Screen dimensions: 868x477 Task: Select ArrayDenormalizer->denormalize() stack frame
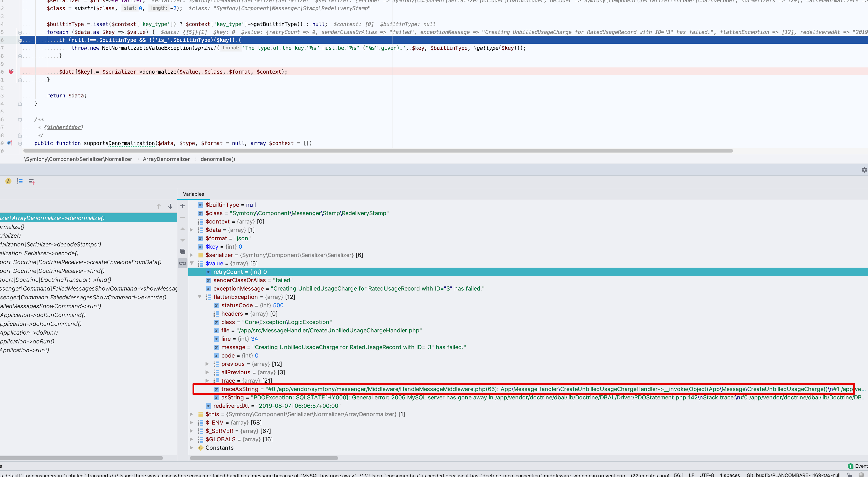pos(88,218)
